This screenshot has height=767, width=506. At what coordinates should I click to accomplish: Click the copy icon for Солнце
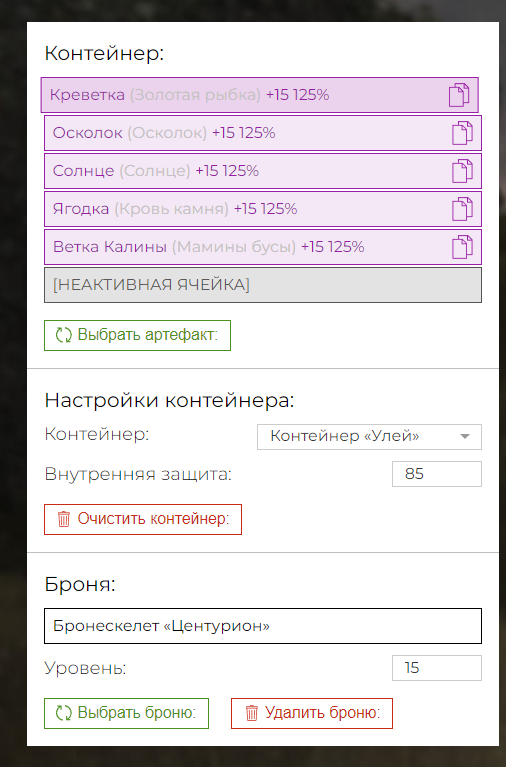coord(462,171)
